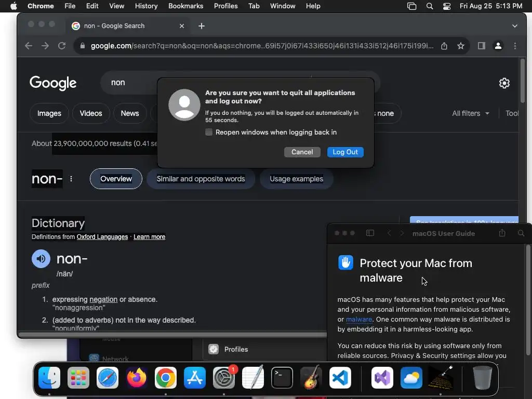
Task: Open Firefox from the Dock
Action: click(137, 378)
